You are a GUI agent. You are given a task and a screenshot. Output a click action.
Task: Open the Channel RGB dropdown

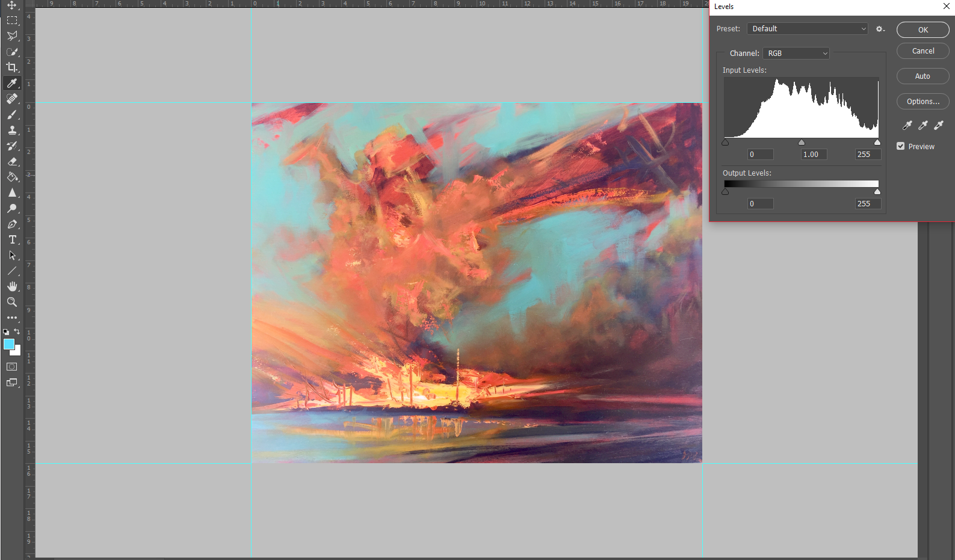click(x=796, y=54)
